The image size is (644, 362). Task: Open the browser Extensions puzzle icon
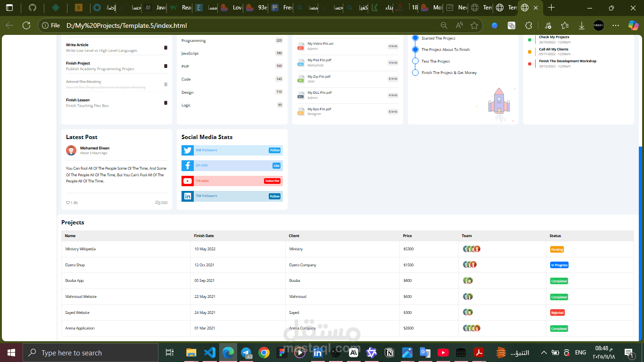point(528,25)
